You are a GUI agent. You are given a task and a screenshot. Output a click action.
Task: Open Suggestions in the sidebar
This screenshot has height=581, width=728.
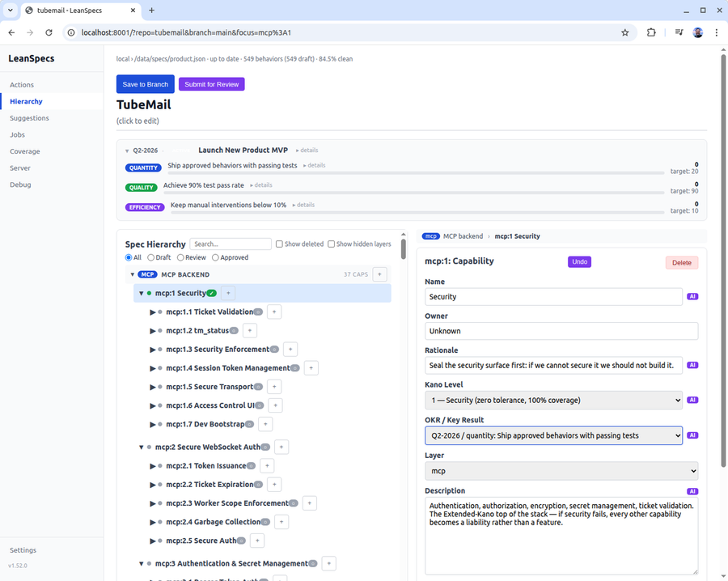tap(29, 118)
